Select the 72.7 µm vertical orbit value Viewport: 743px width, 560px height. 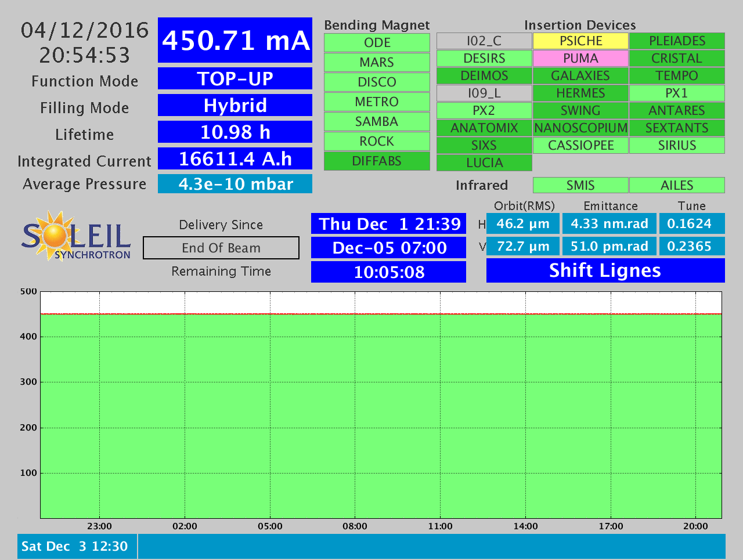(x=523, y=246)
